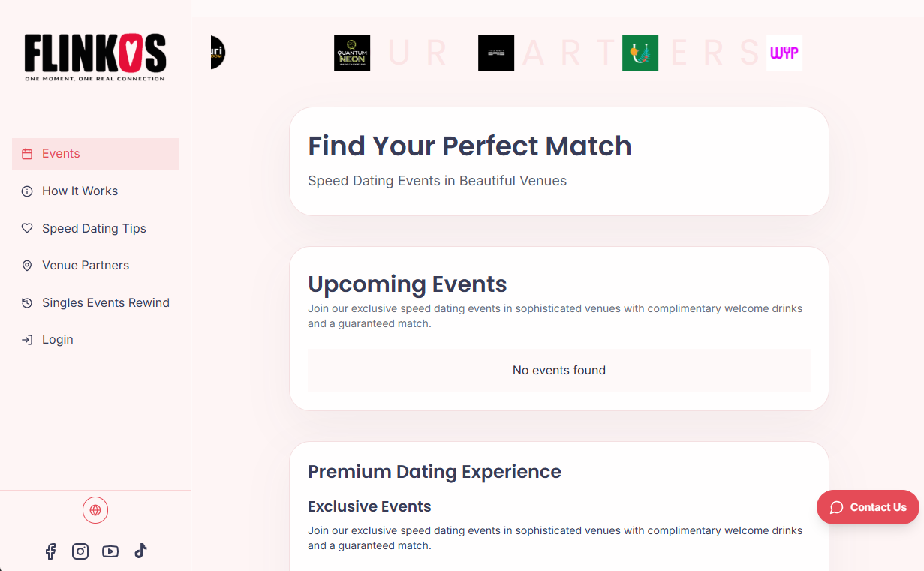
Task: Click the map pin icon for Venue Partners
Action: (x=26, y=265)
